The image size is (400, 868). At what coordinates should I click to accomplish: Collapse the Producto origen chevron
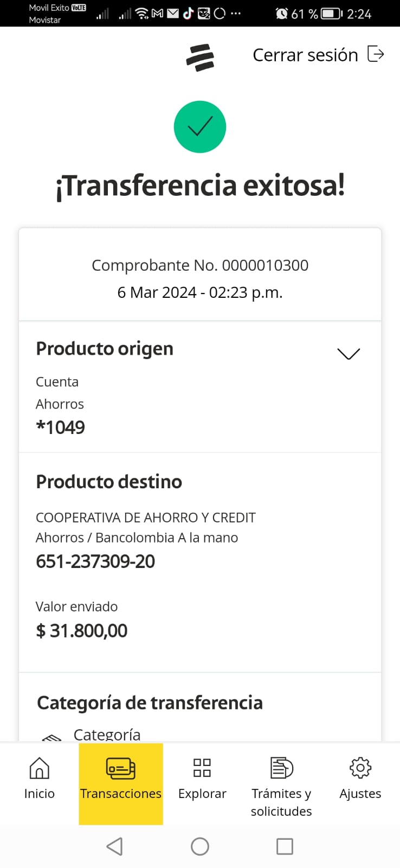(349, 354)
